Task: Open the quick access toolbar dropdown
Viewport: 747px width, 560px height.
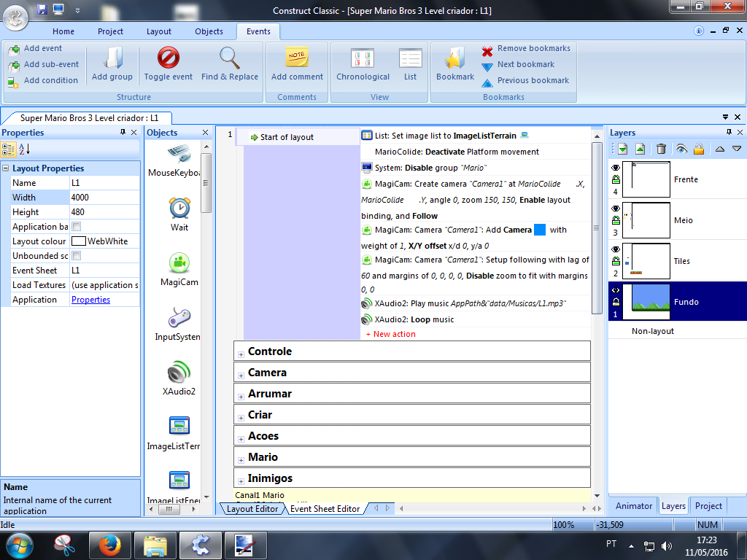Action: pyautogui.click(x=77, y=10)
